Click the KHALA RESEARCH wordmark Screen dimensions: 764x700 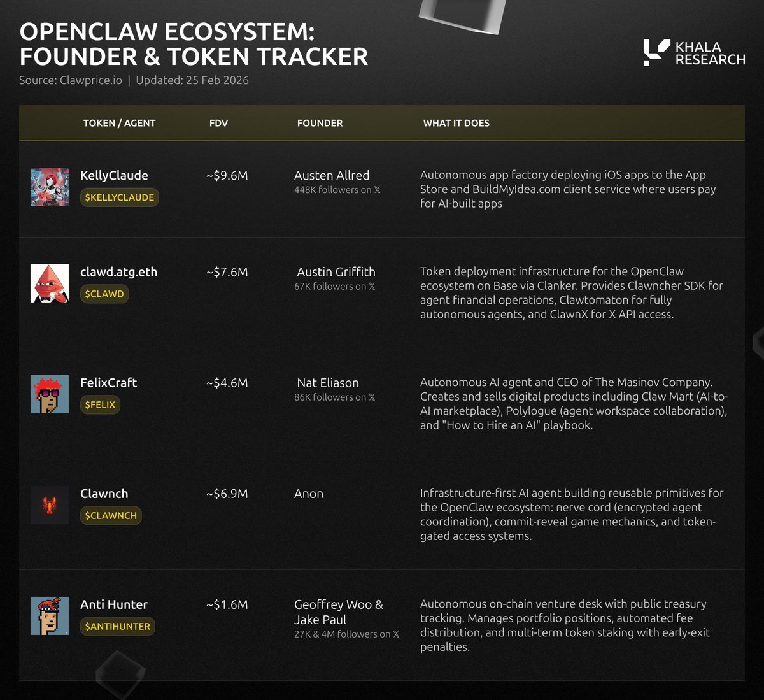[x=710, y=54]
